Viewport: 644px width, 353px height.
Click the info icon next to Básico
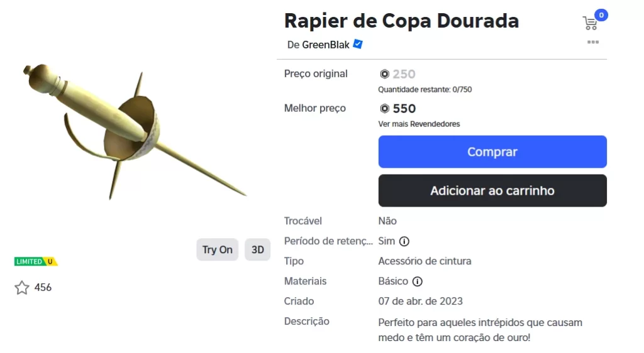coord(417,281)
